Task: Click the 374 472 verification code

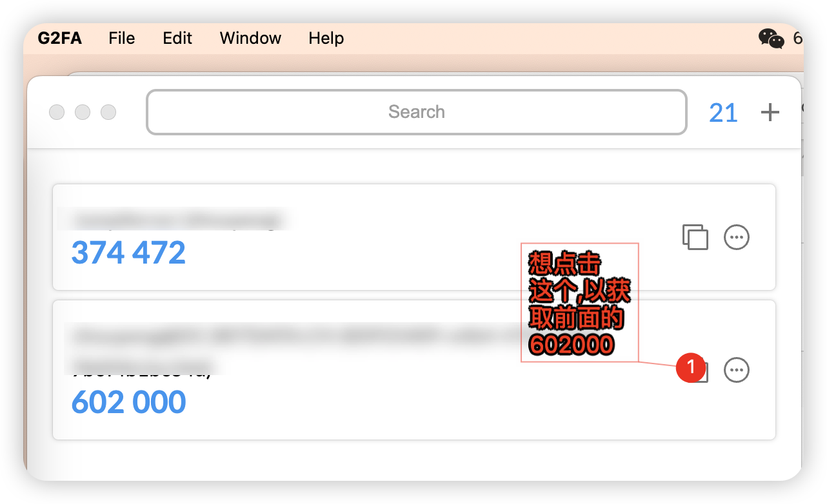Action: point(128,253)
